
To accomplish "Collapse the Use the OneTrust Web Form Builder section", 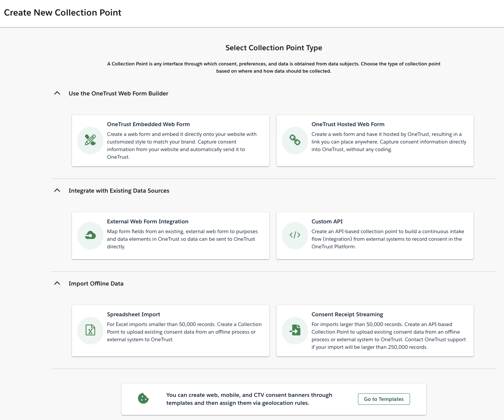I will 57,93.
